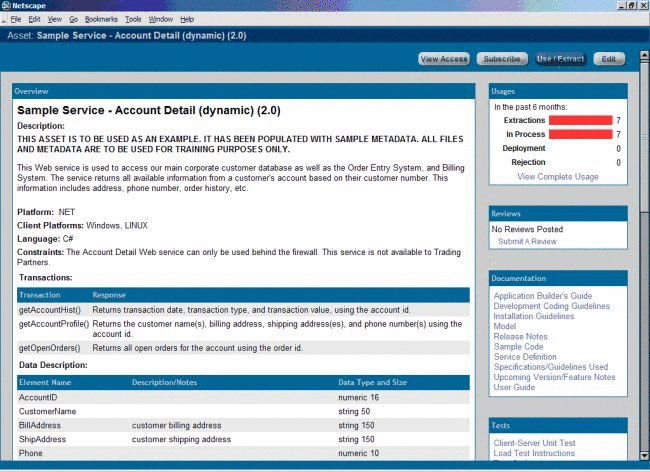Click the 'string 50' data type cell
The image size is (650, 472).
pos(354,411)
